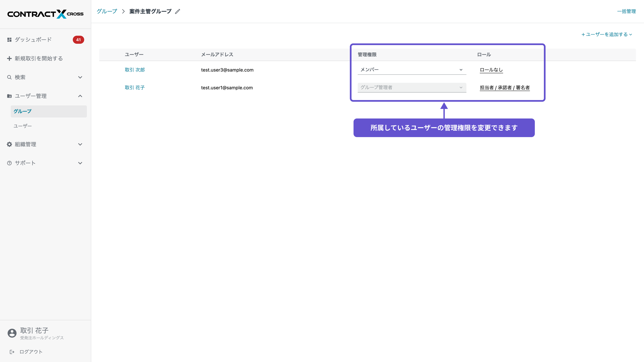Collapse the ユーザー管理 section
The image size is (644, 362).
pos(80,96)
